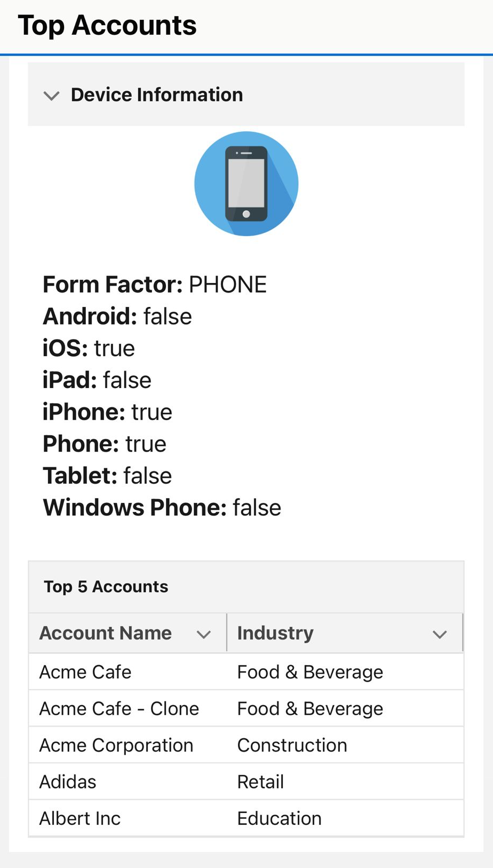This screenshot has height=868, width=493.
Task: Collapse the Device Information section chevron
Action: 51,96
